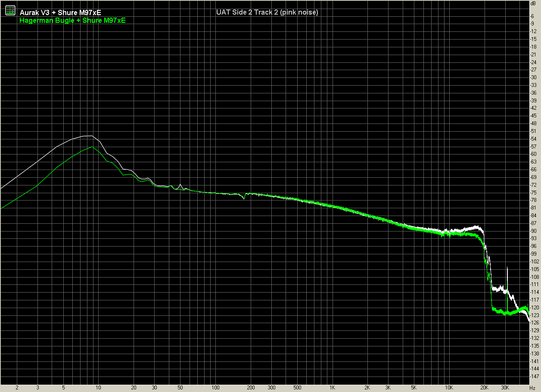Click the '1K' label on frequency axis
This screenshot has height=392, width=541.
click(x=332, y=388)
